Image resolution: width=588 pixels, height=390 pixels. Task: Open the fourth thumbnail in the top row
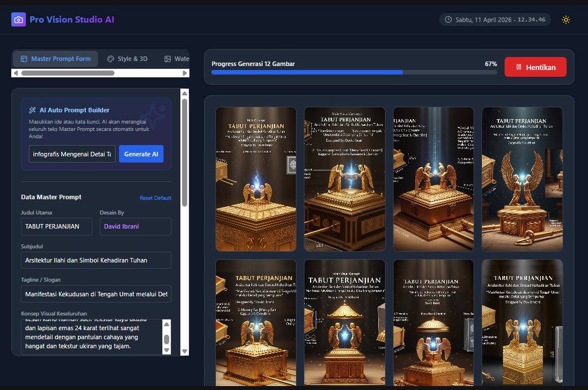click(x=522, y=179)
